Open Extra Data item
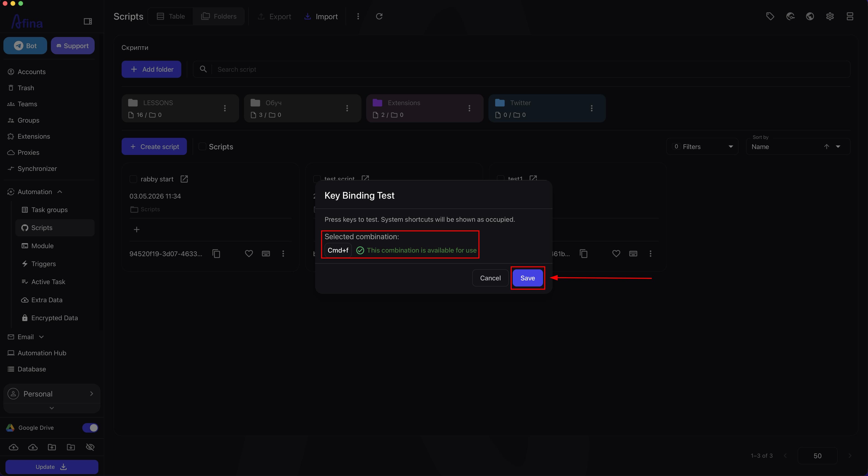 (x=47, y=300)
